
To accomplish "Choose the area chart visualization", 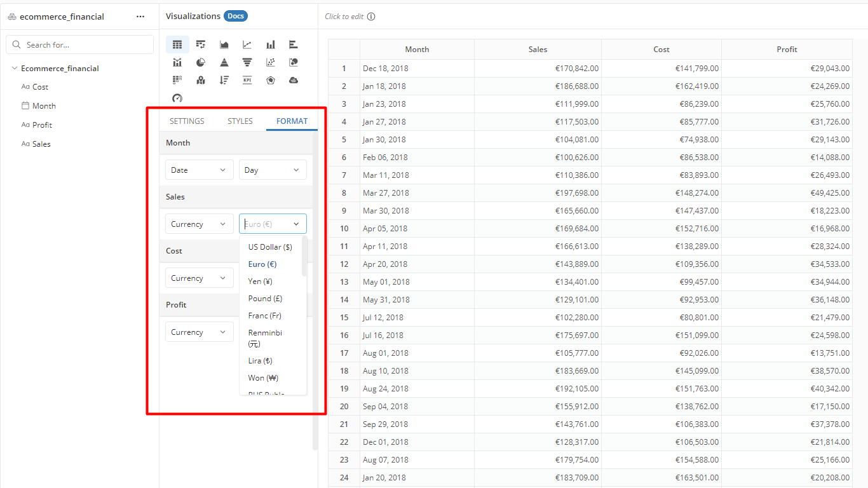I will [224, 44].
